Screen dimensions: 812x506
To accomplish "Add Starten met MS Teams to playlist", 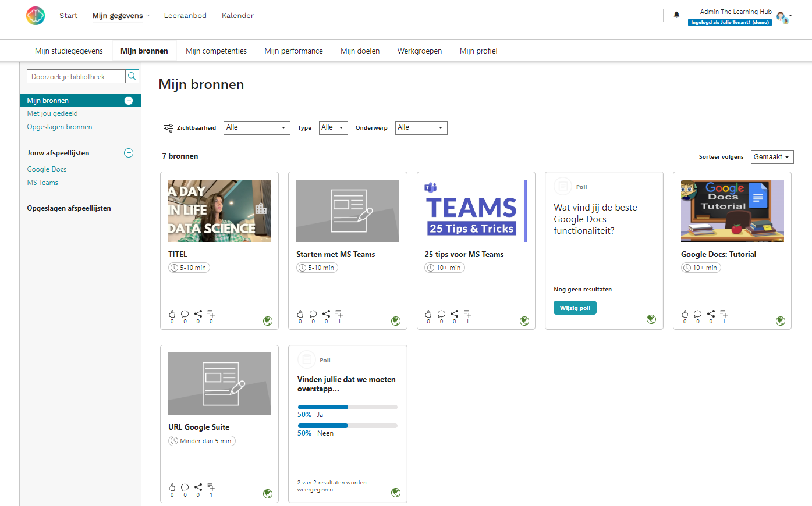I will point(339,314).
